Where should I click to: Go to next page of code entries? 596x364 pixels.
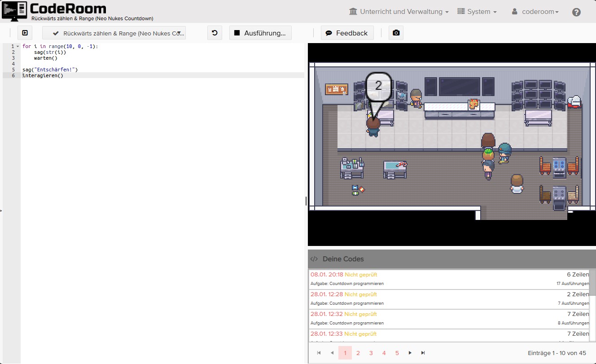tap(410, 353)
